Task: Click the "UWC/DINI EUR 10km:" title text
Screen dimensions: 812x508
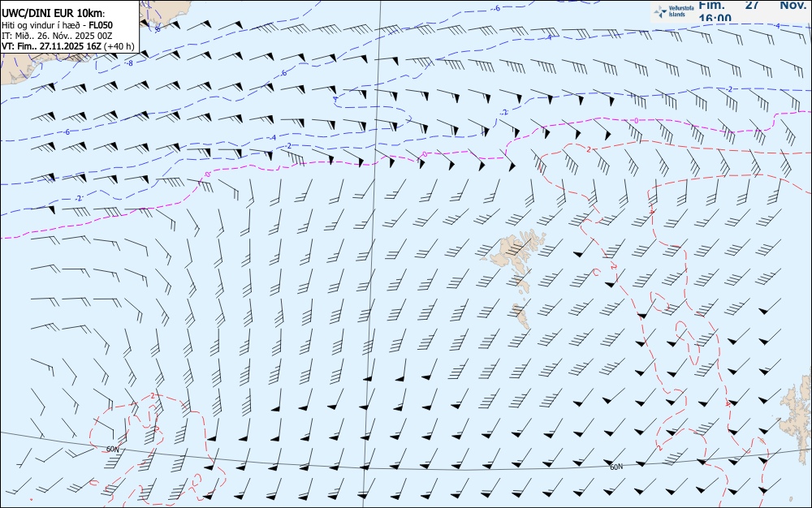Action: [x=54, y=14]
